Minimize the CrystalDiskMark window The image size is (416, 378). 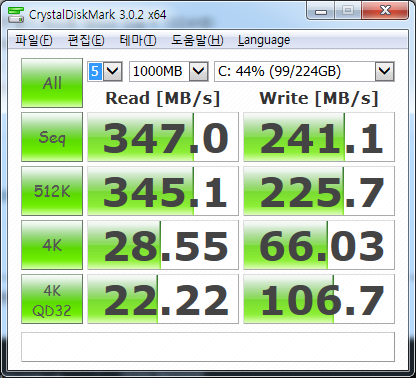tap(320, 11)
